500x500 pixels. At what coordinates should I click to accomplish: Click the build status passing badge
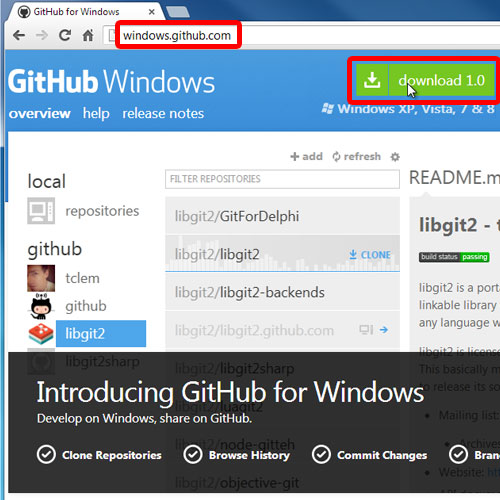click(x=454, y=257)
